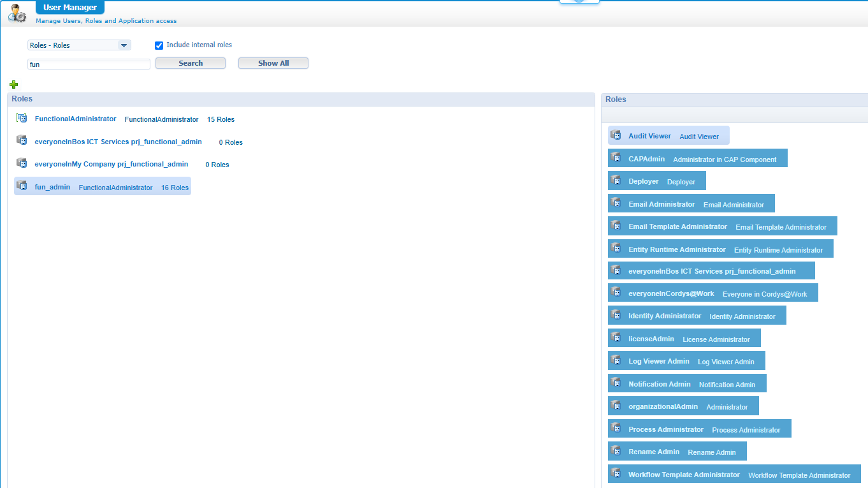Click the licenseAdmin role icon

point(616,338)
